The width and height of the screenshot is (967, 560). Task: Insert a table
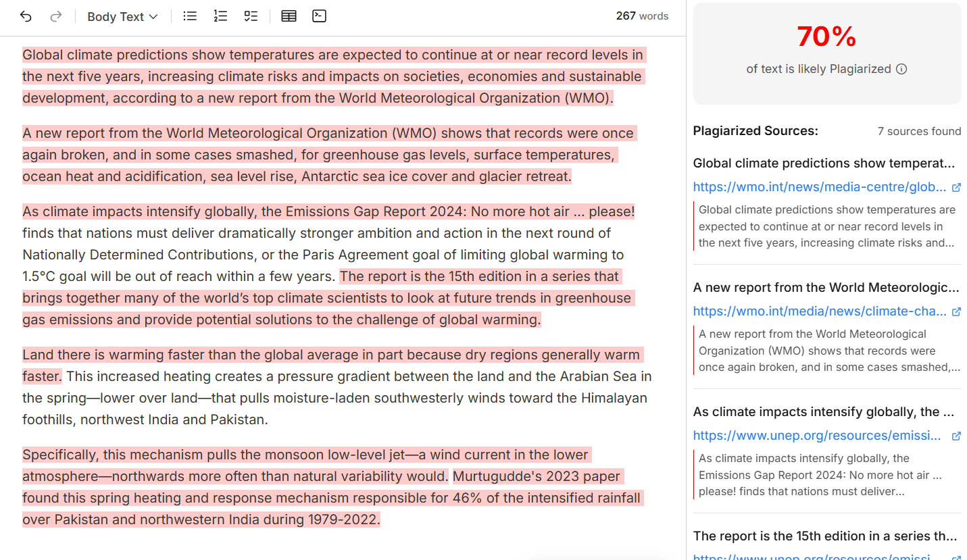289,16
